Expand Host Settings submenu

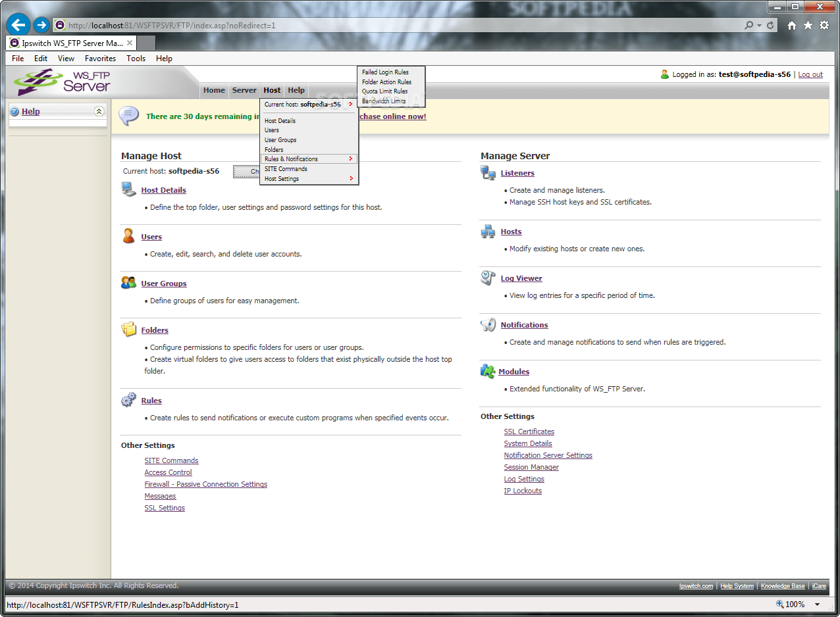(309, 179)
